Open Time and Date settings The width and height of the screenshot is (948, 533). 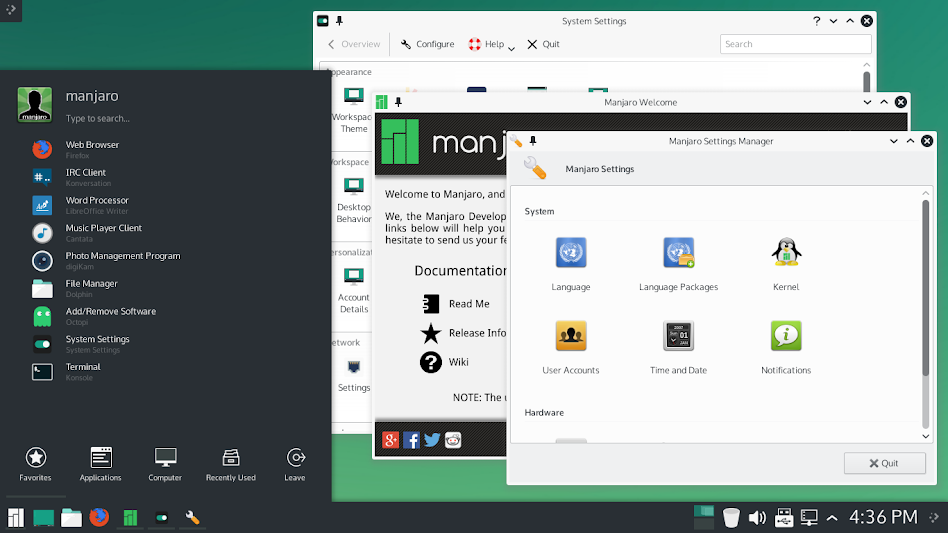678,336
